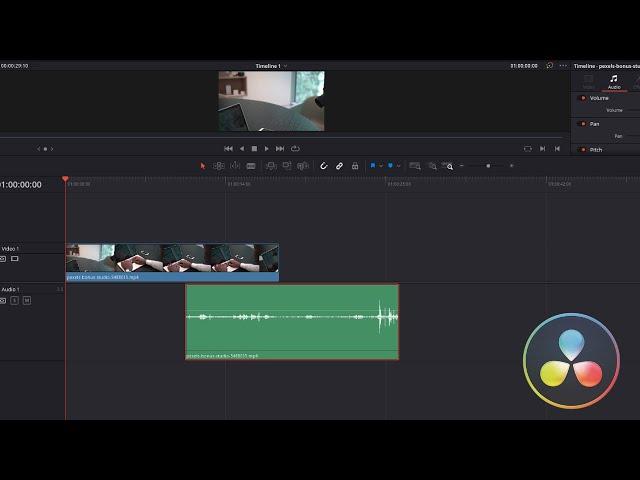Viewport: 640px width, 480px height.
Task: Click the previous keyframe arrow in viewer
Action: point(38,149)
